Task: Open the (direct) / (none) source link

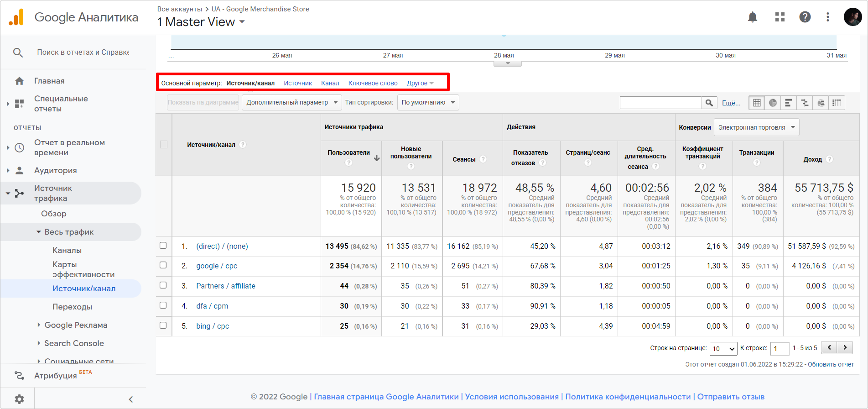Action: 222,246
